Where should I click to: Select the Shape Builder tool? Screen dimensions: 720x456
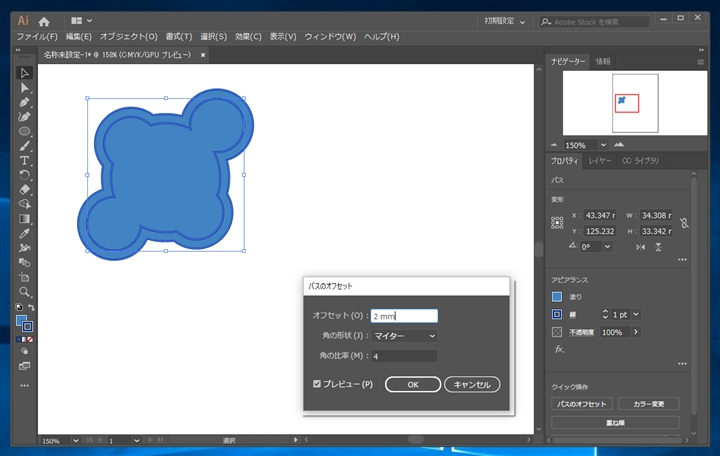coord(24,204)
